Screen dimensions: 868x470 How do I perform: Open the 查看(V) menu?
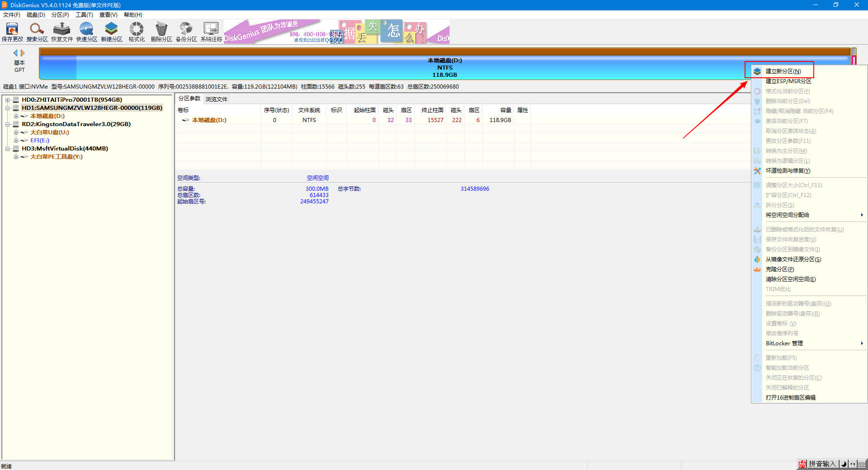[x=108, y=15]
